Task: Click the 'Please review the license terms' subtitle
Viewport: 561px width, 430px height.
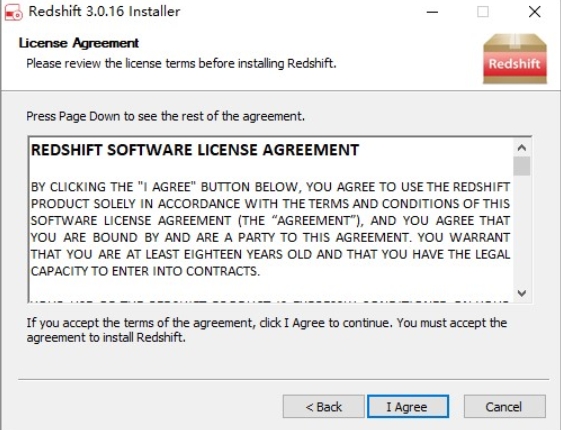Action: [181, 63]
